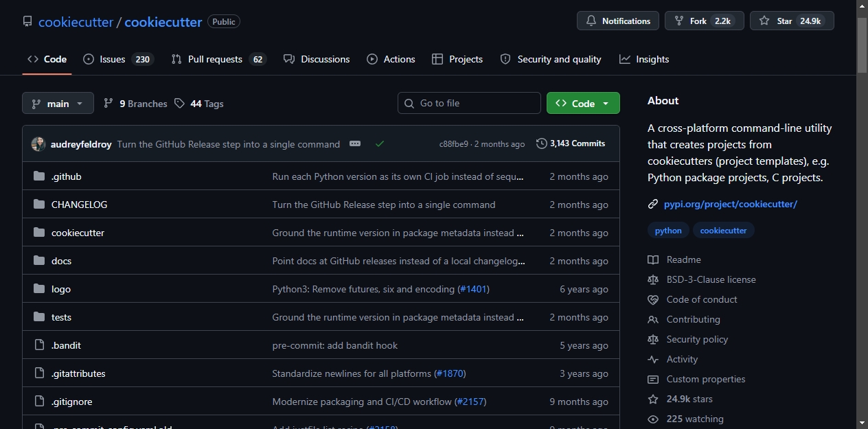Open the .github folder
The image size is (868, 429).
[67, 176]
